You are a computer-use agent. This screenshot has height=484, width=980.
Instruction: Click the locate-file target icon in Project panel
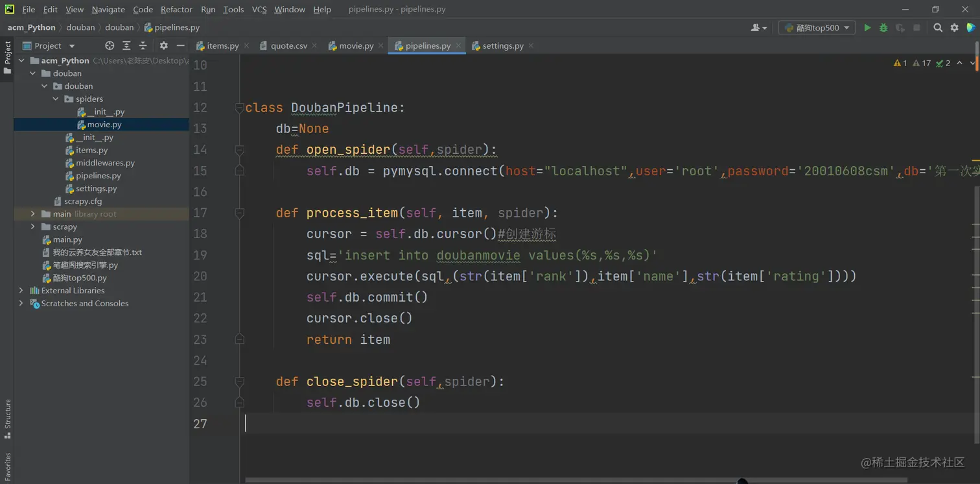110,45
